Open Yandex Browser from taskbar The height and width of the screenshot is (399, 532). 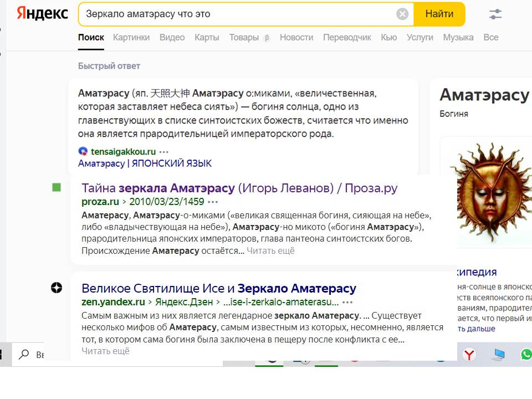tap(469, 355)
